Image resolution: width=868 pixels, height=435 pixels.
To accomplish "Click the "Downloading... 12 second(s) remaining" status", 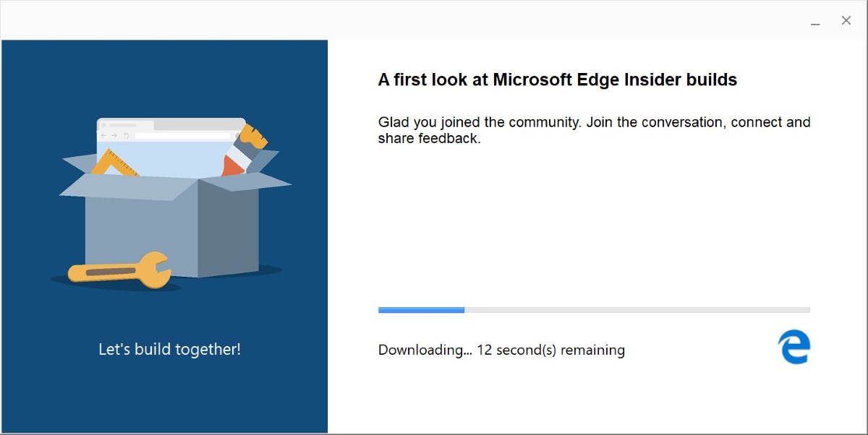I will tap(501, 350).
